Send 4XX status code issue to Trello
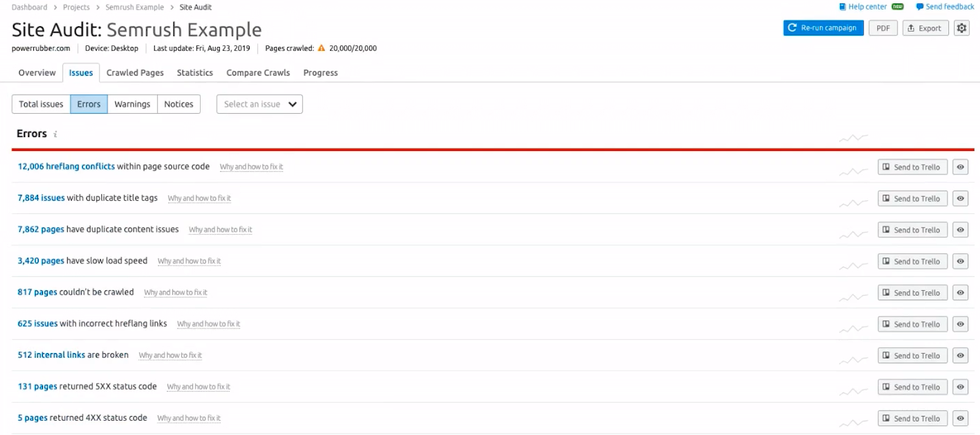 click(x=912, y=418)
